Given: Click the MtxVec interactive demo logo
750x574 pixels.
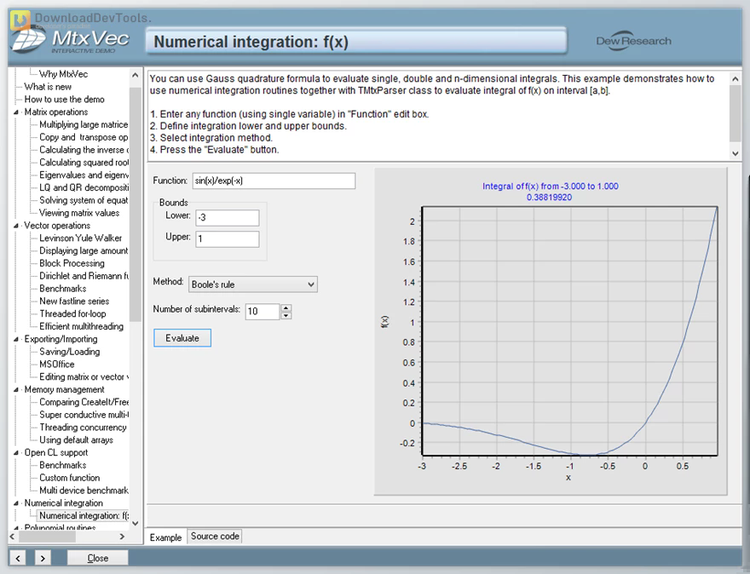Looking at the screenshot, I should pos(71,40).
